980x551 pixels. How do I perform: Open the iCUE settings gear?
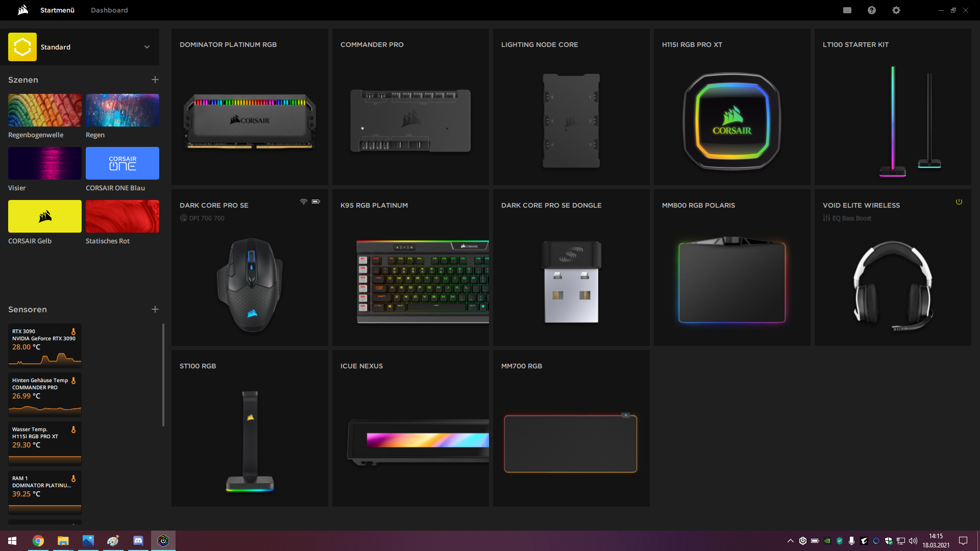pyautogui.click(x=896, y=10)
